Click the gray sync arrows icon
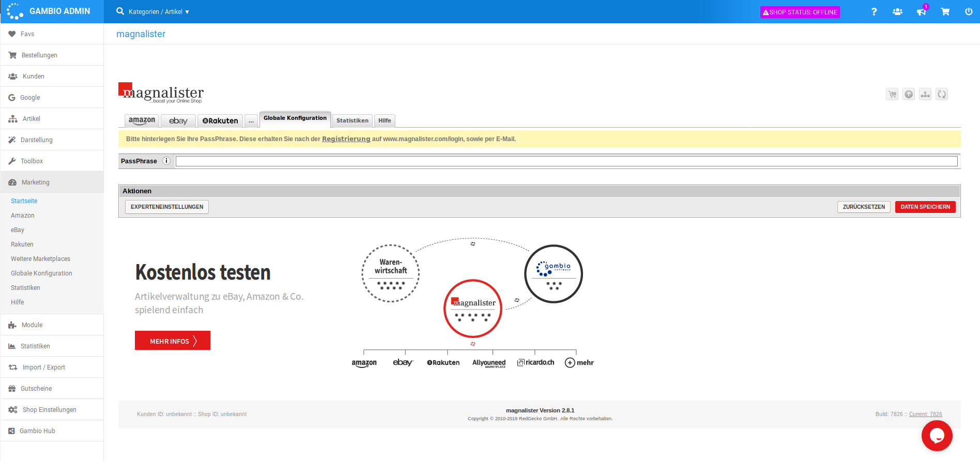The image size is (980, 461). pyautogui.click(x=942, y=94)
